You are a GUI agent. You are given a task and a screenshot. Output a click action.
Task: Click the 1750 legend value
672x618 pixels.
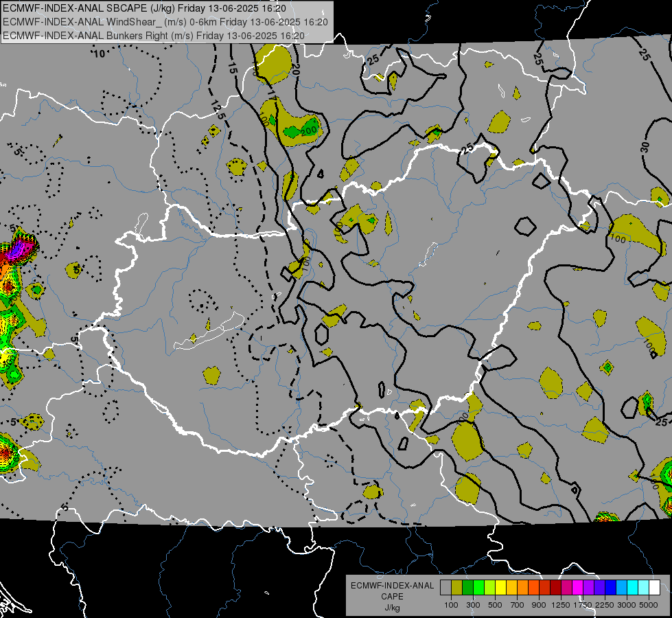[583, 605]
